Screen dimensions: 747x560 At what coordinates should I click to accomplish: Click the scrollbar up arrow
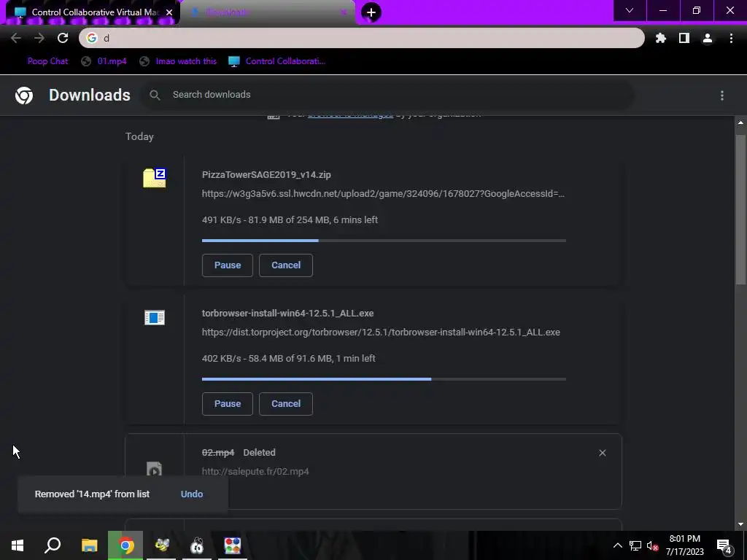(740, 122)
